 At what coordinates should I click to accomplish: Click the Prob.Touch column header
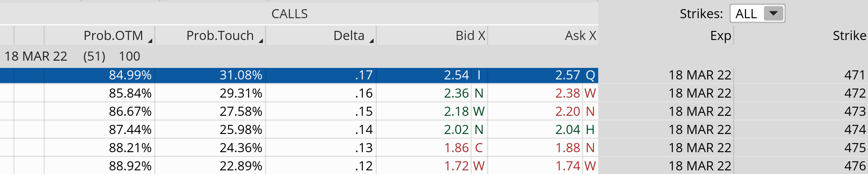pos(220,35)
